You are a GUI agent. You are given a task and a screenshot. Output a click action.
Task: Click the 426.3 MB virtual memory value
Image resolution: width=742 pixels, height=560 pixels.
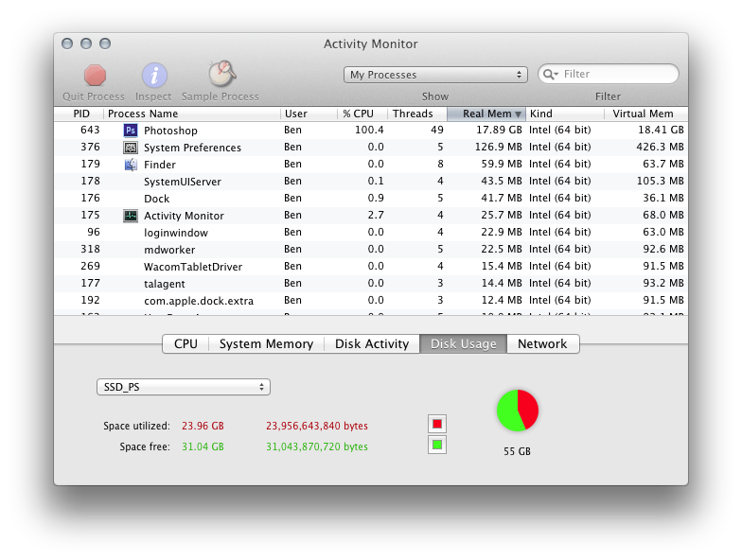[660, 147]
